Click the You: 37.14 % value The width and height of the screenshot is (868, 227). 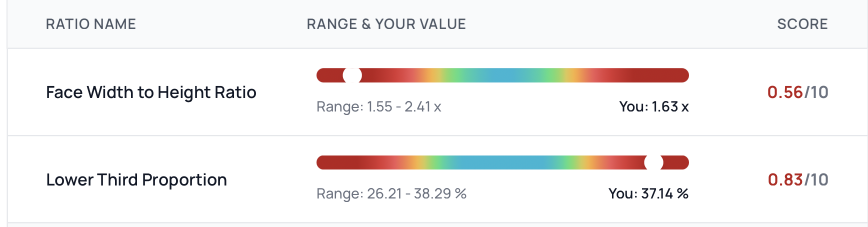click(648, 193)
